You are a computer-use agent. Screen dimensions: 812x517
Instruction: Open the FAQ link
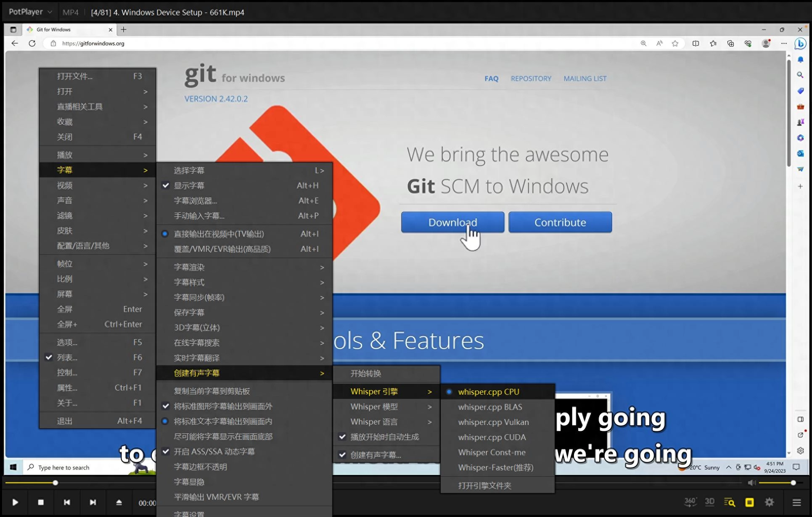(x=491, y=79)
